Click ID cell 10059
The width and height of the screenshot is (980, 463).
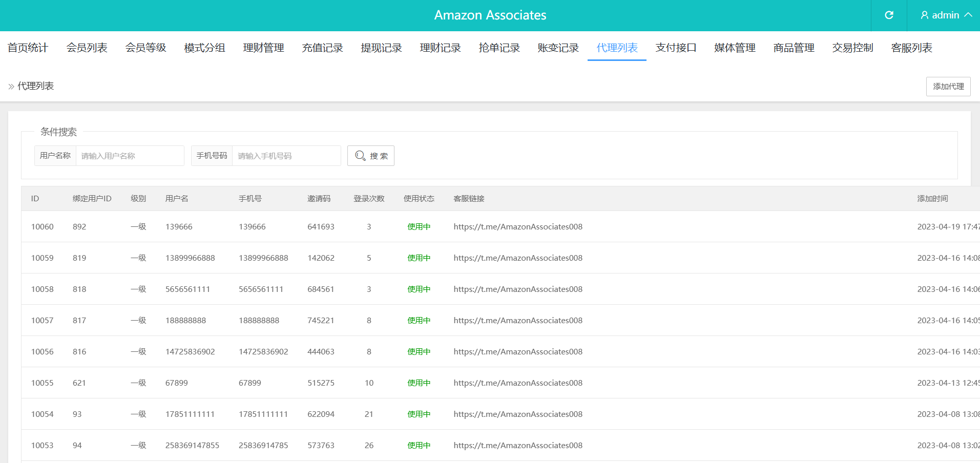42,258
